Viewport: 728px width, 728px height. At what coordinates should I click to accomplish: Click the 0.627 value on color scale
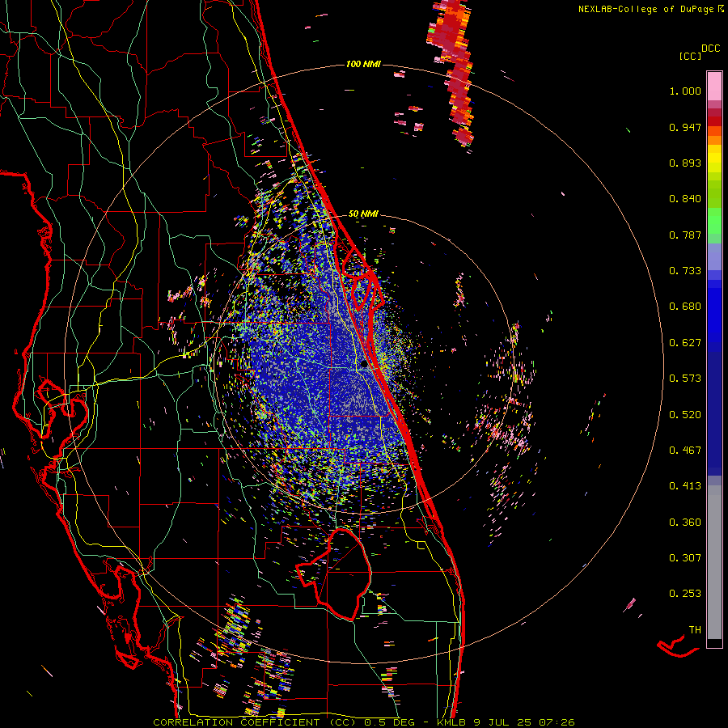[685, 343]
